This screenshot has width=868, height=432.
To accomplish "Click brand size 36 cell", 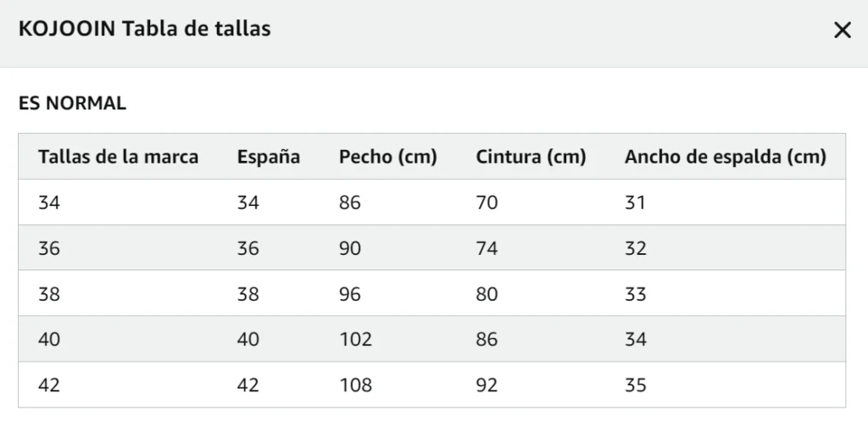I will (x=49, y=248).
